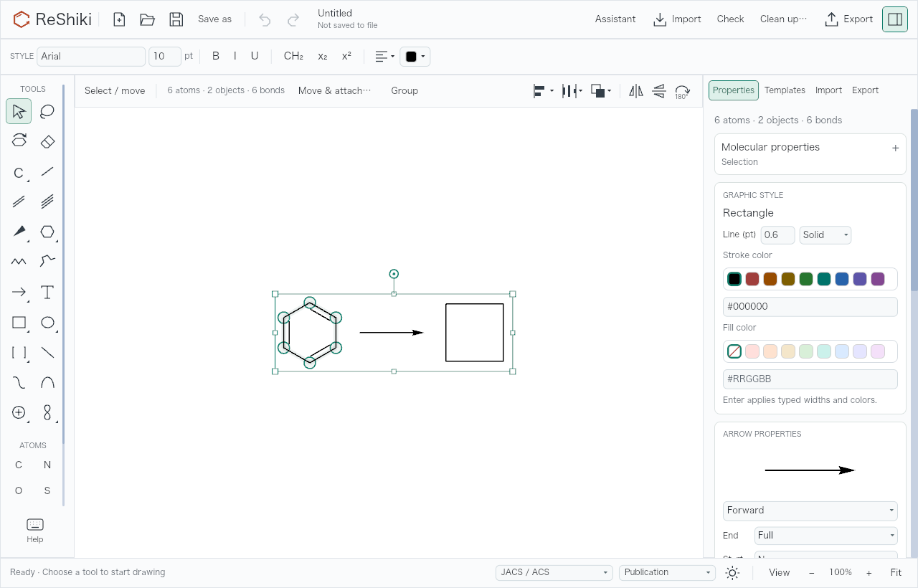Open the Export tab in panel

tap(865, 90)
